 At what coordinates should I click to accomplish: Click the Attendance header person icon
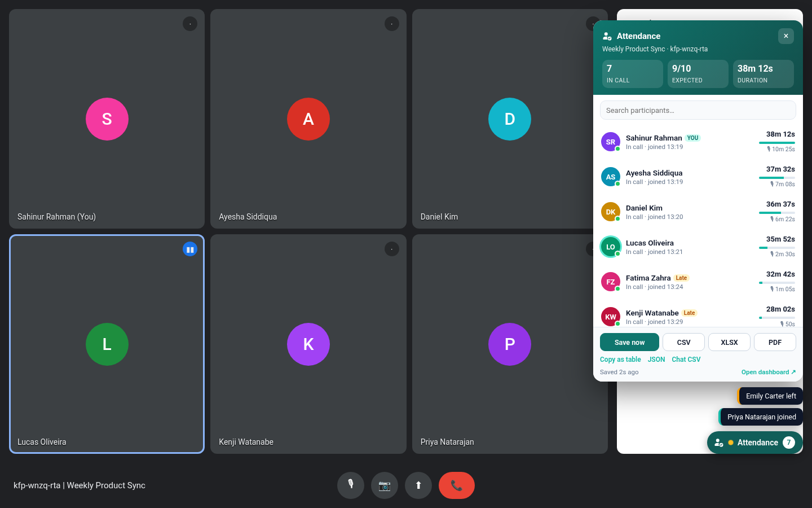click(x=607, y=36)
